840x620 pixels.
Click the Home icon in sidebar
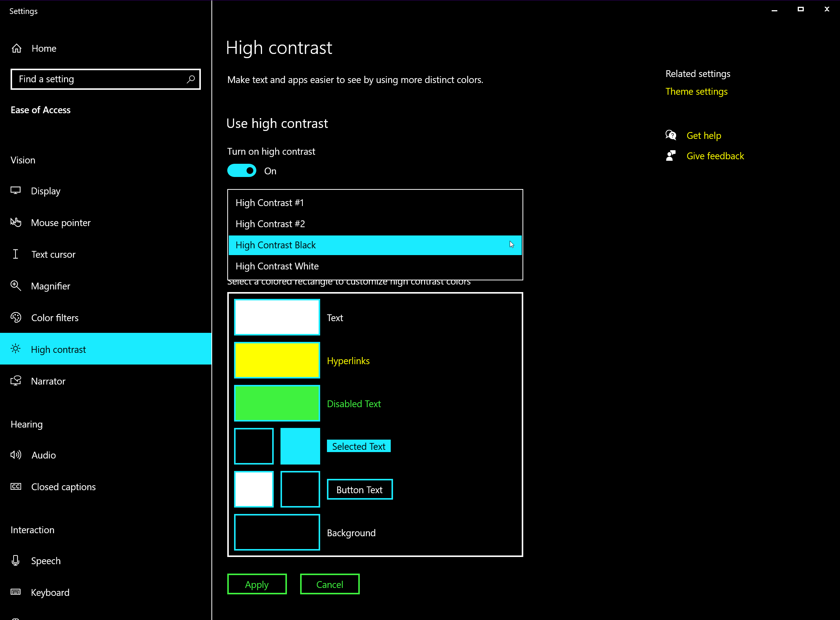(x=17, y=48)
